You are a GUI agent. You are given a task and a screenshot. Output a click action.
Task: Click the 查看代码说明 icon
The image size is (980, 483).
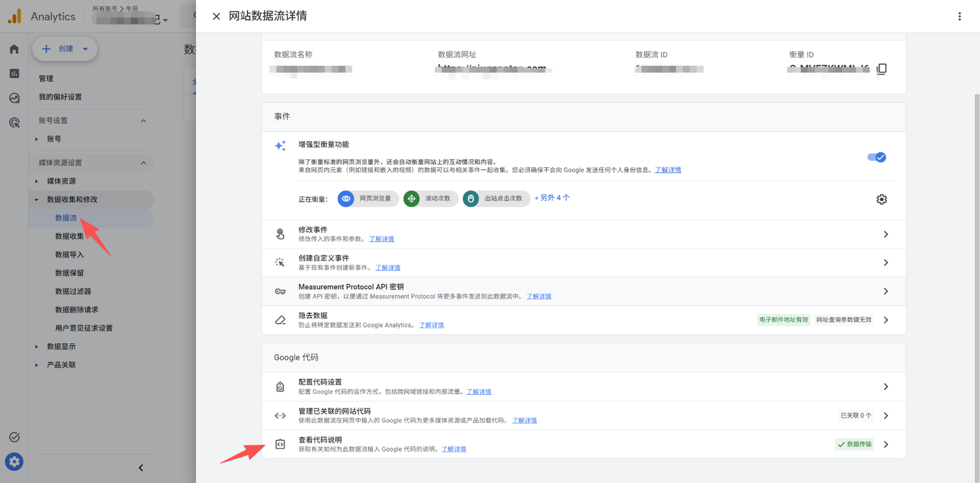pos(280,444)
